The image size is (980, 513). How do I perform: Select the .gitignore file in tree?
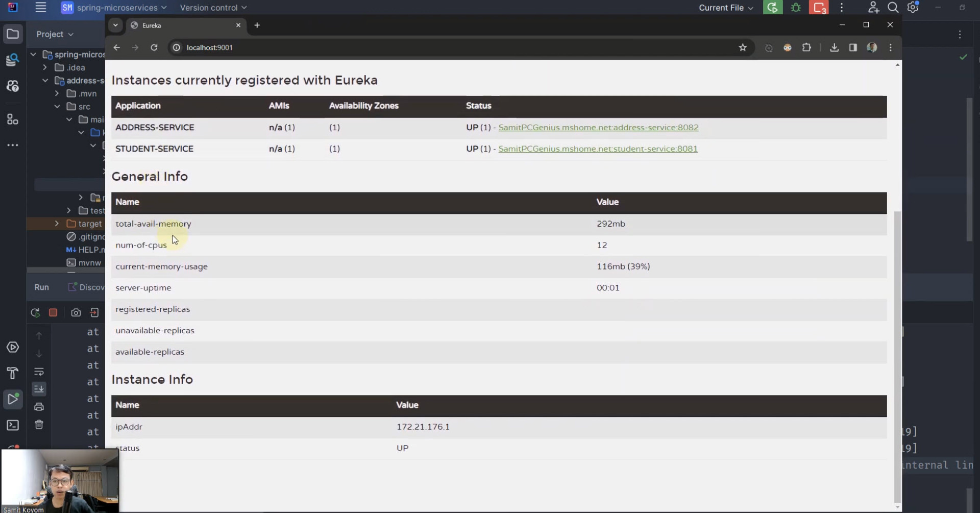[85, 237]
